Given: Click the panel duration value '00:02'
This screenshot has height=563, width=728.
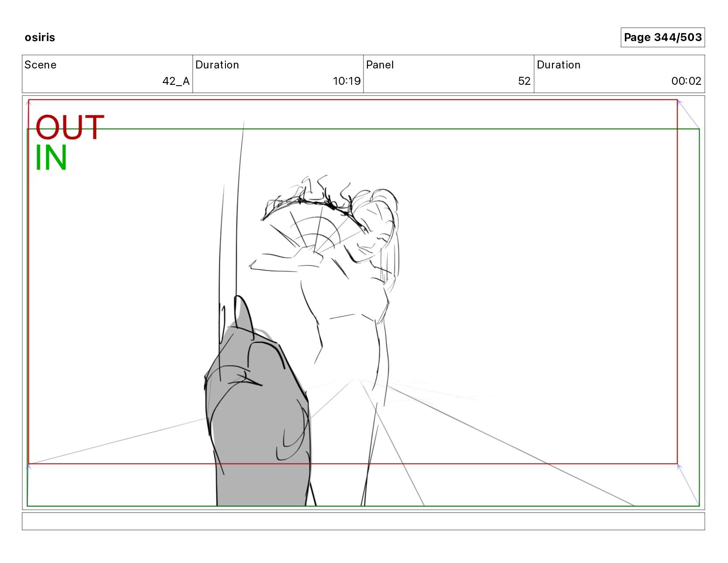Looking at the screenshot, I should click(x=686, y=81).
